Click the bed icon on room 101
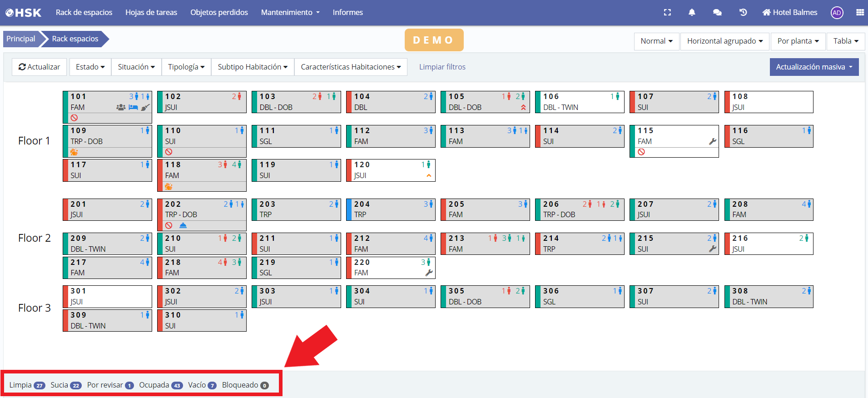Screen dimensions: 868x398 click(133, 108)
